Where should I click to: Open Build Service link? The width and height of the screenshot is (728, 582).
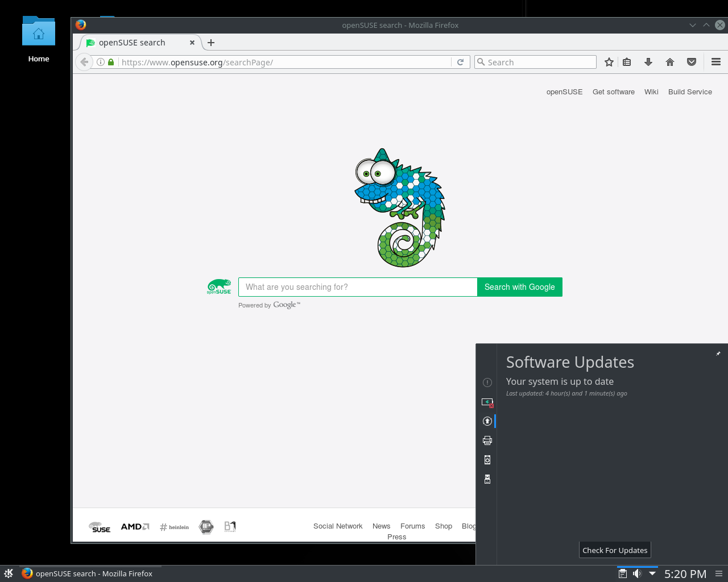point(690,92)
